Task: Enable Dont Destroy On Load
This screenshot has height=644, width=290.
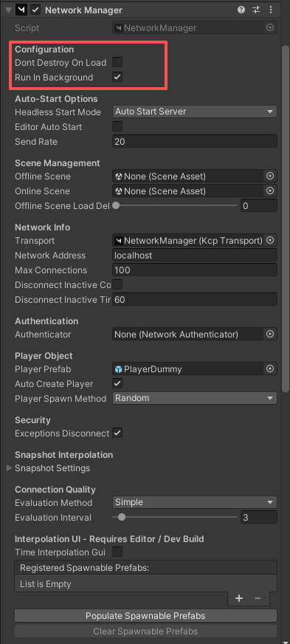Action: [x=118, y=63]
